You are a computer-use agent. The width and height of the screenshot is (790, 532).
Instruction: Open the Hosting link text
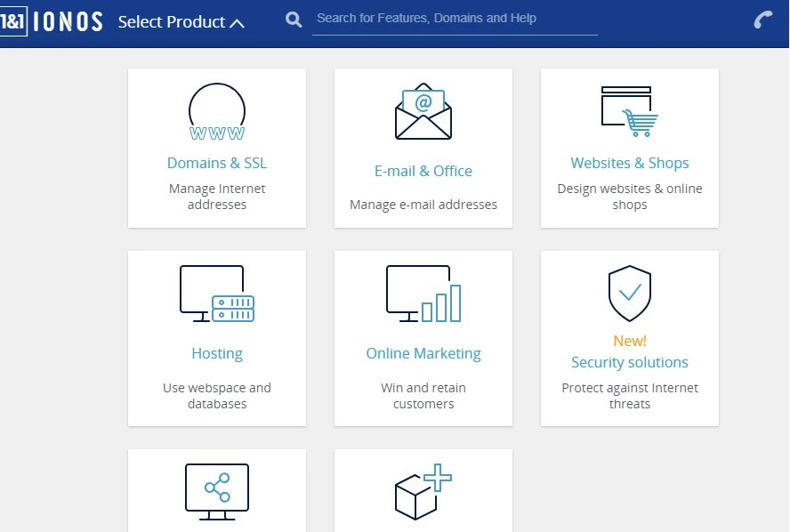[217, 353]
